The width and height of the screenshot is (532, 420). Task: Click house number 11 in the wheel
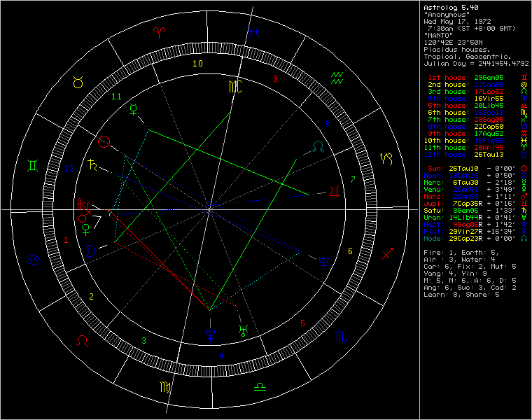pyautogui.click(x=116, y=97)
